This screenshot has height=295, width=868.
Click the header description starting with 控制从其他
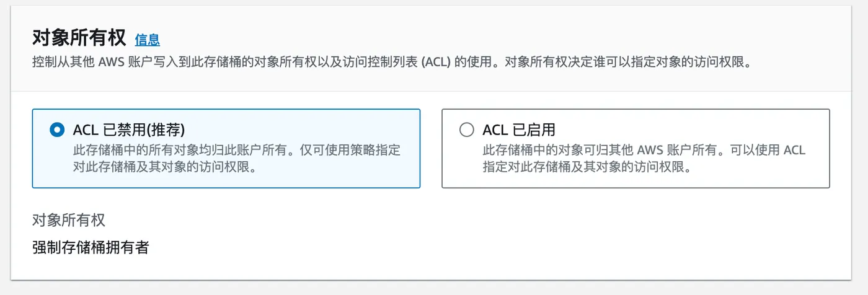click(x=248, y=63)
